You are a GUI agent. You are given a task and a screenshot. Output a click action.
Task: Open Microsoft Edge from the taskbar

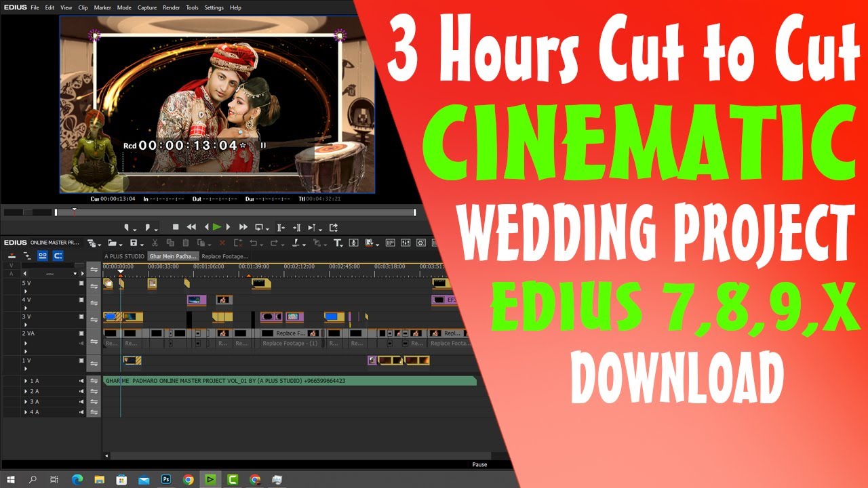[x=77, y=479]
